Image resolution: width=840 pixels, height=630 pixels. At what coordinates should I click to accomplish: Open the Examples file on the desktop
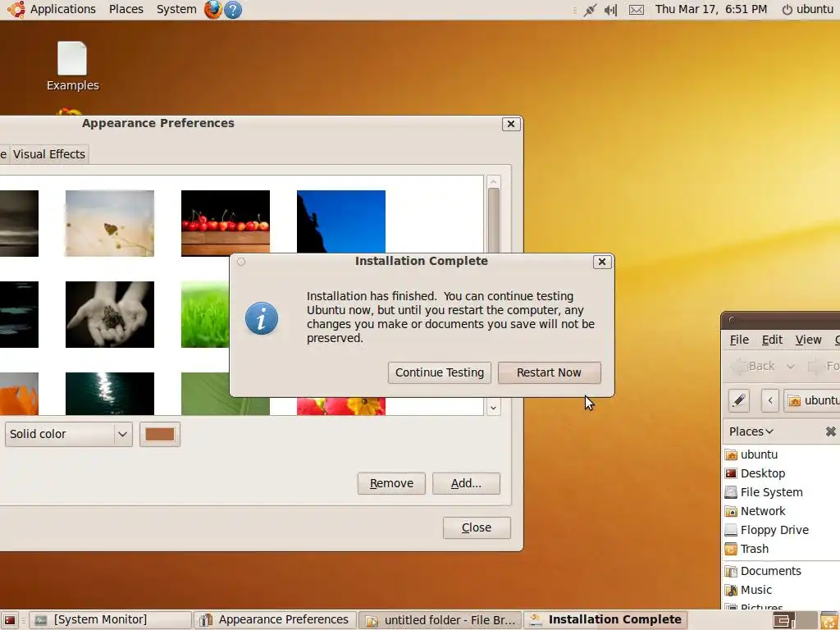click(72, 66)
